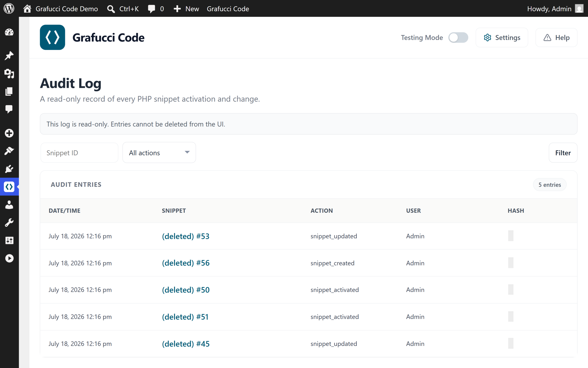Click the hash block in the #53 row
Screen dimensions: 588x368
511,236
